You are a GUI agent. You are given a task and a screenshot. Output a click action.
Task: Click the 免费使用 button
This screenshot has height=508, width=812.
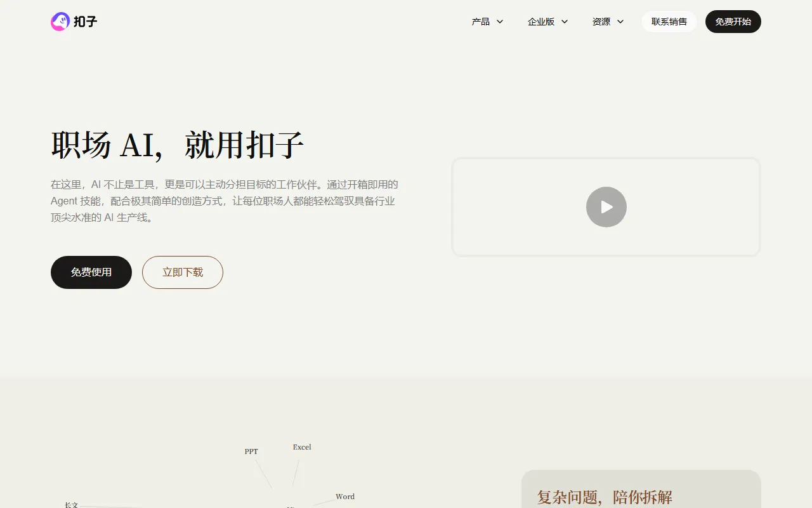(91, 272)
